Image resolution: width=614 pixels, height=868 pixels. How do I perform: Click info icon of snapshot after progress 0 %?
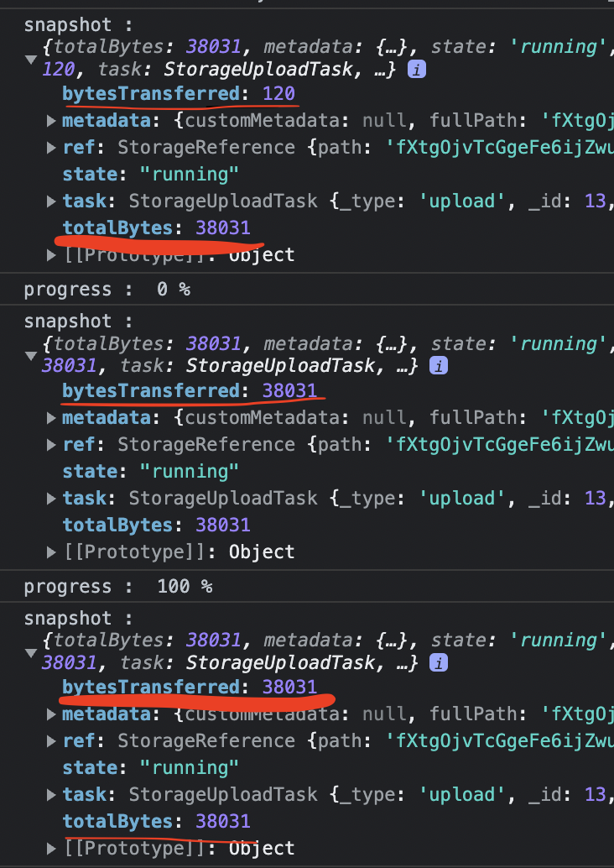439,366
